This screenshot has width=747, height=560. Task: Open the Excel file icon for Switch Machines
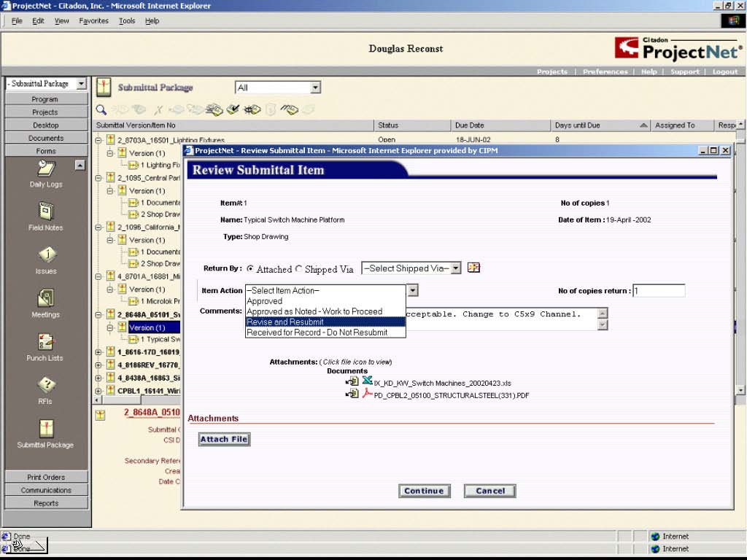pos(367,381)
